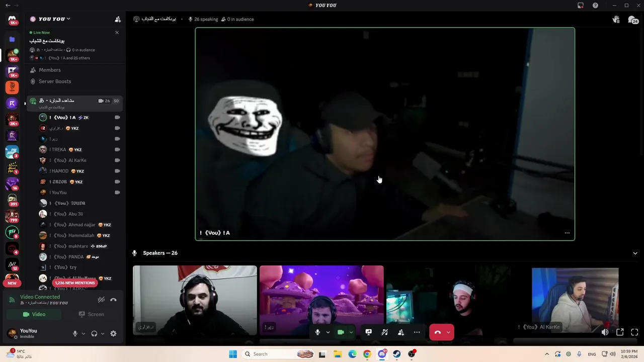644x362 pixels.
Task: Open camera options arrow in call bar
Action: 351,332
